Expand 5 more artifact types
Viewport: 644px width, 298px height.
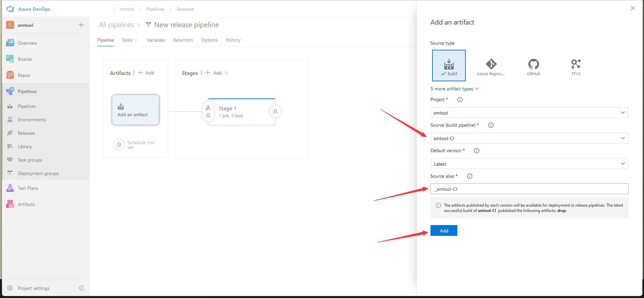coord(454,89)
